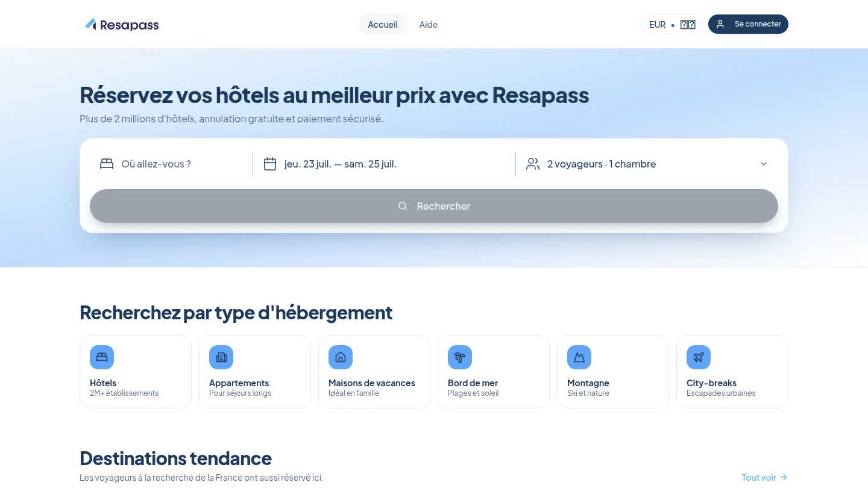Select the Maisons de vacances category label
The height and width of the screenshot is (488, 868).
tap(372, 383)
